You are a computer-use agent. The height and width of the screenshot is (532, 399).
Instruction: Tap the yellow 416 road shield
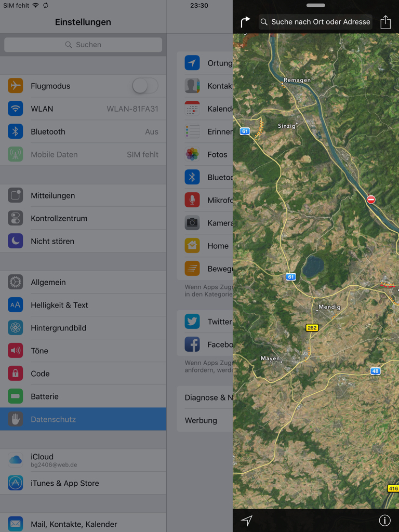(393, 488)
